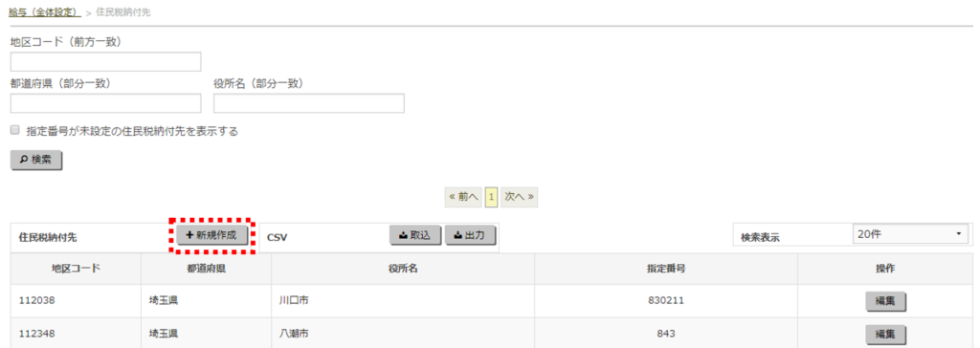
Task: Enable 指定番号が未設定 checkbox
Action: tap(15, 131)
